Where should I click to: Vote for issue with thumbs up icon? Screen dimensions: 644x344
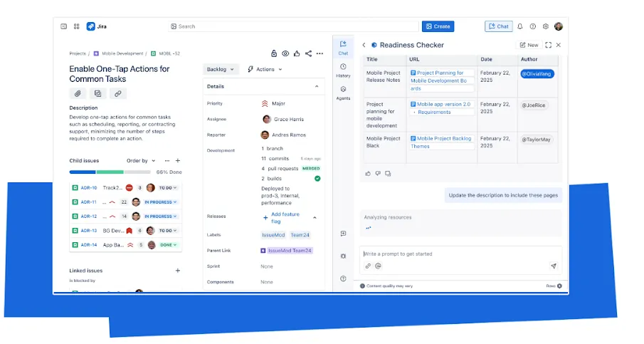tap(297, 53)
